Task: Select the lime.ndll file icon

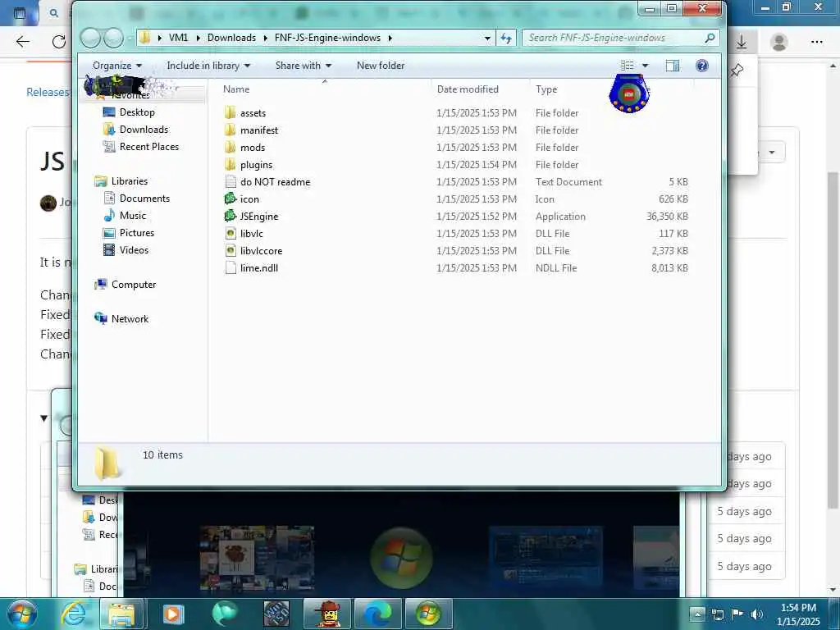Action: pos(231,268)
